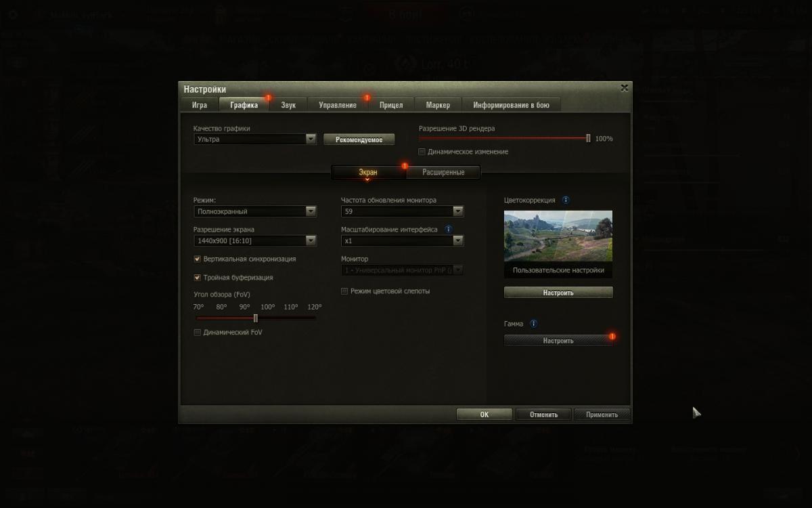Close the Настройки window with X
This screenshot has height=508, width=812.
[x=624, y=88]
